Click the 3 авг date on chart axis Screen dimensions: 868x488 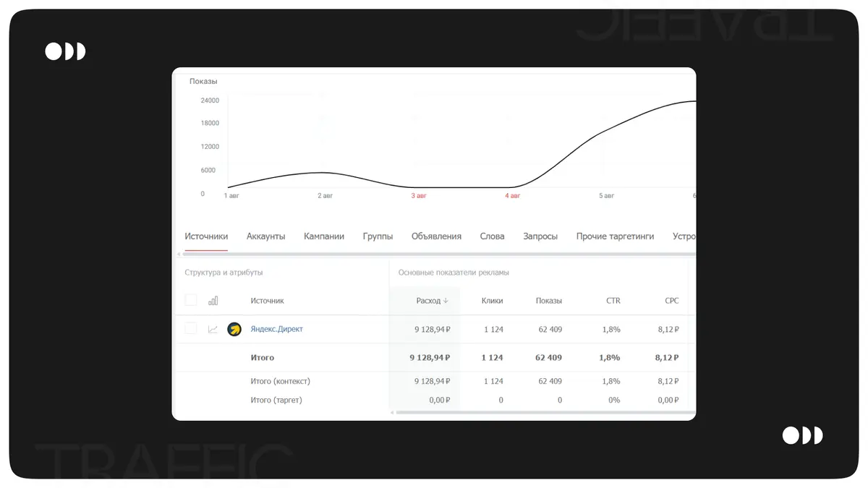[419, 196]
